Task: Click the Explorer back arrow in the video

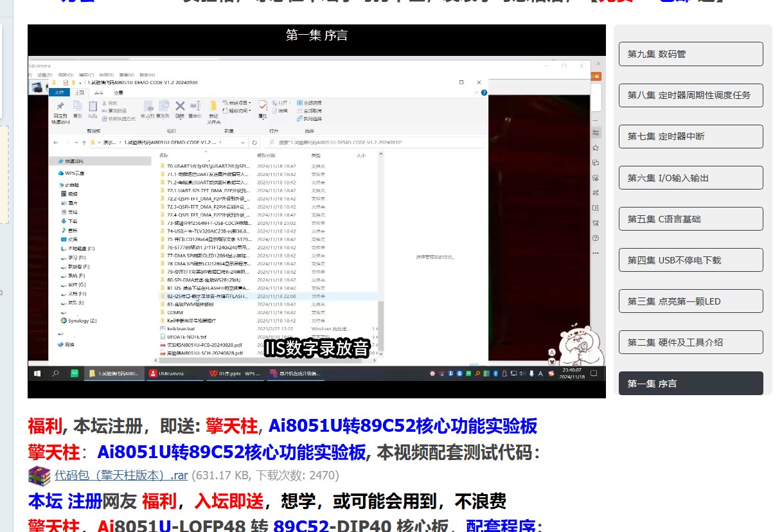Action: (55, 142)
